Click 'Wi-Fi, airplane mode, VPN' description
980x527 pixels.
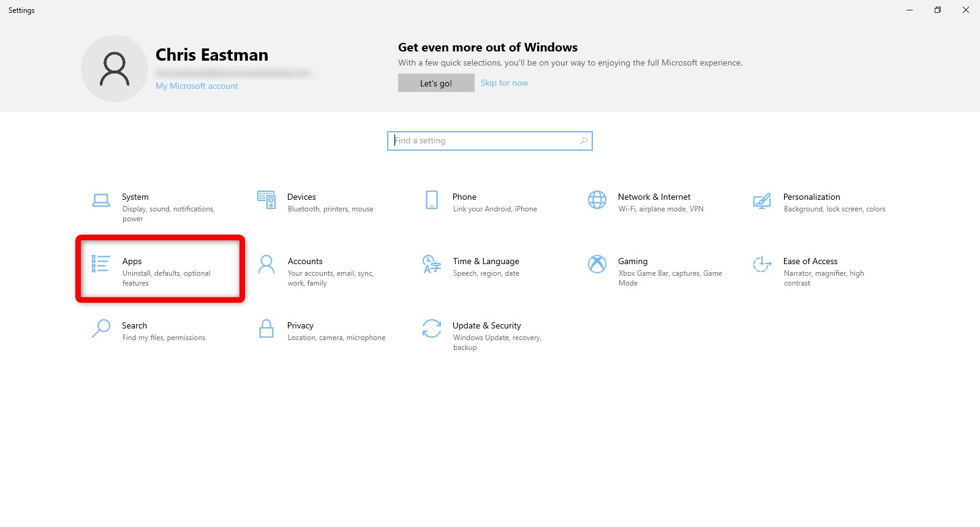(661, 209)
